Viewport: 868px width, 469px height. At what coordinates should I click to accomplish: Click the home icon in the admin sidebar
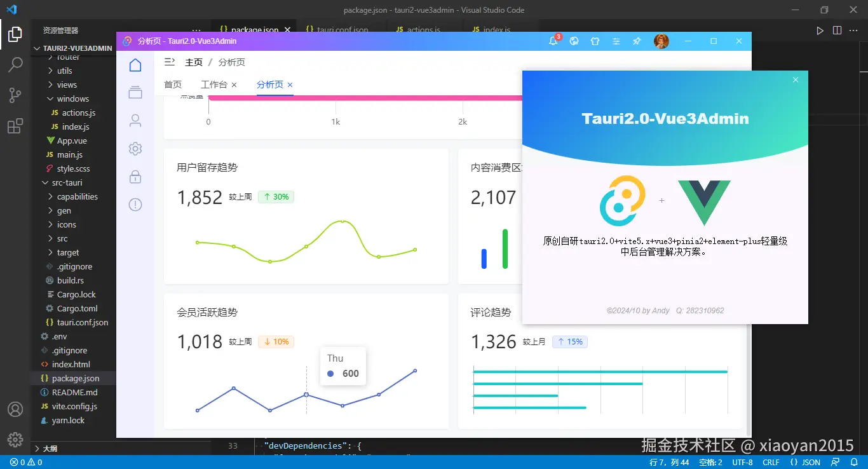[x=135, y=64]
